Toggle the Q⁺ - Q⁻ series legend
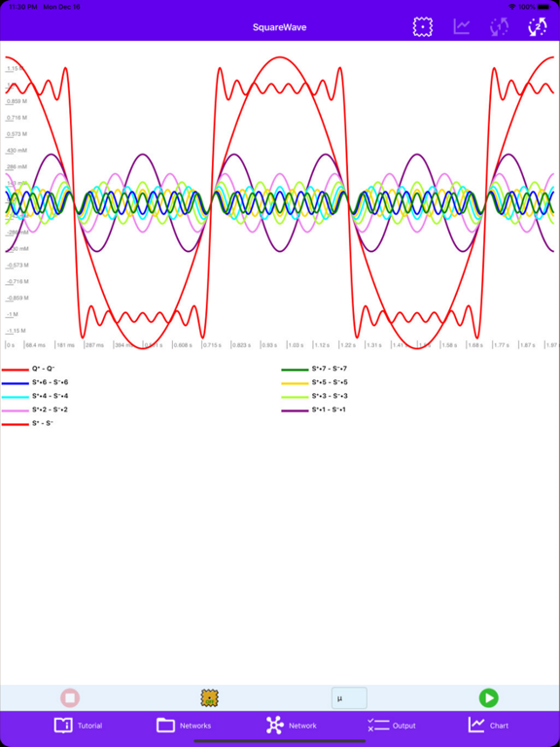Screen dimensions: 560x747 tap(28, 369)
